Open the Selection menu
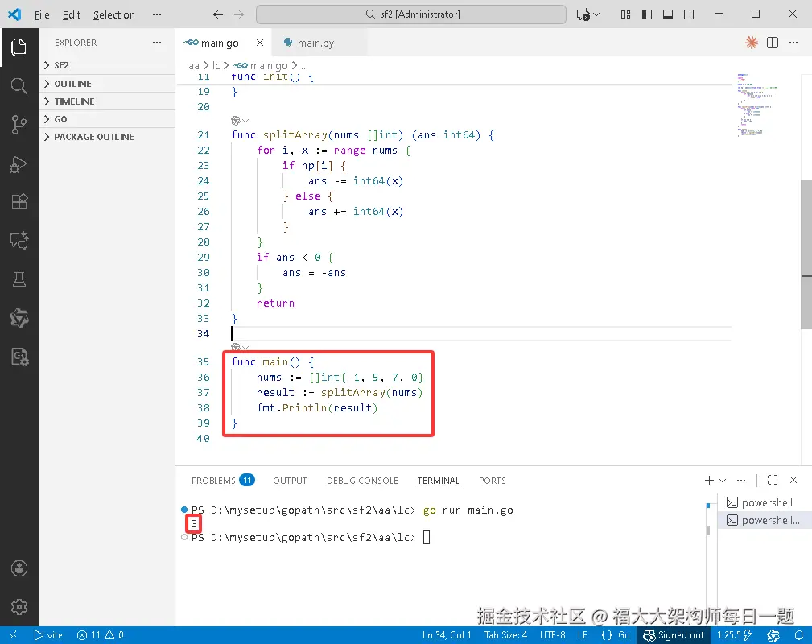The image size is (812, 644). (114, 14)
